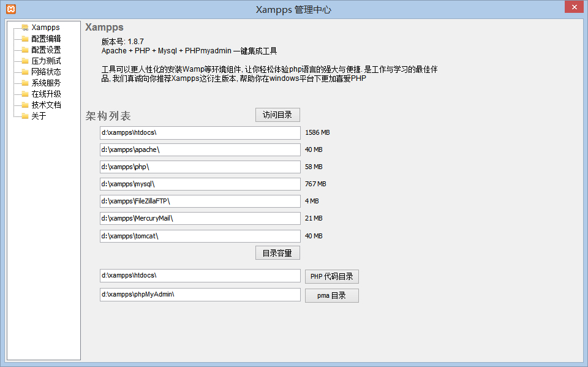Click folder icon beside 配置编辑

coord(25,39)
